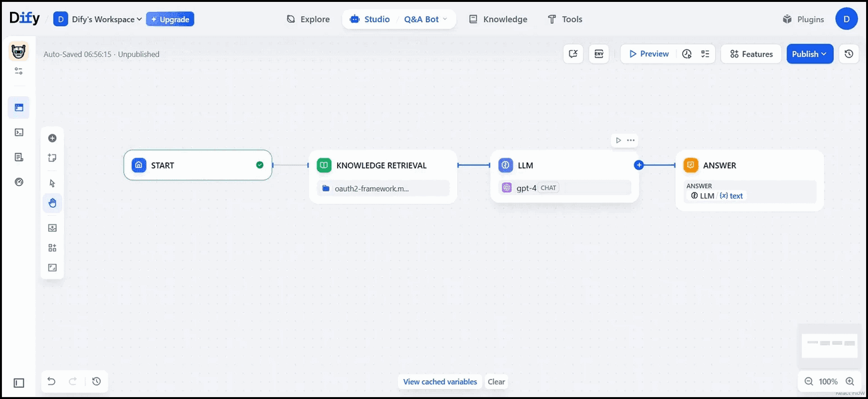Switch to pointer mode tool
The width and height of the screenshot is (868, 399).
click(x=52, y=183)
